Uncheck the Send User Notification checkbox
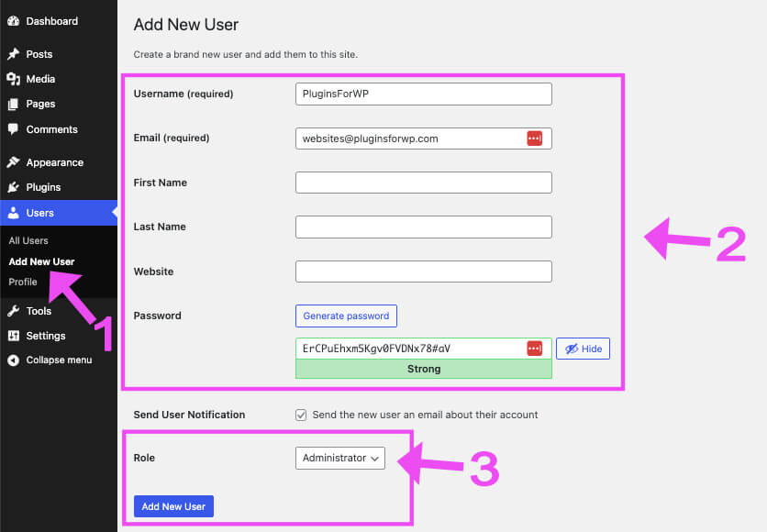The width and height of the screenshot is (767, 532). click(301, 415)
